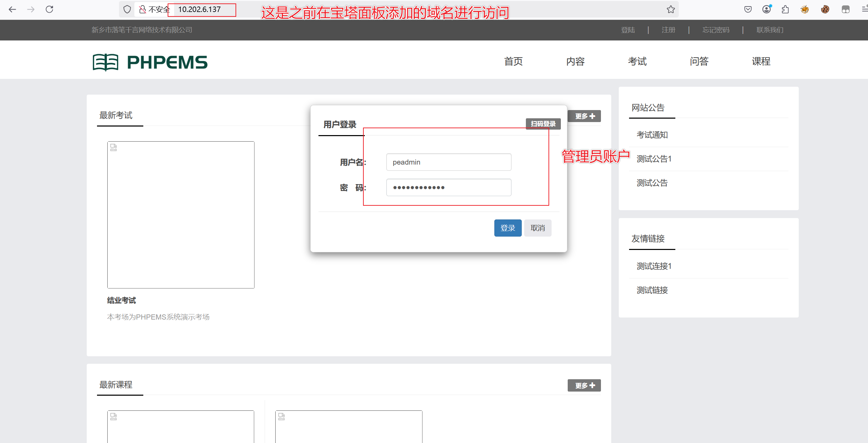Go back with the browser back arrow
This screenshot has height=443, width=868.
(12, 9)
